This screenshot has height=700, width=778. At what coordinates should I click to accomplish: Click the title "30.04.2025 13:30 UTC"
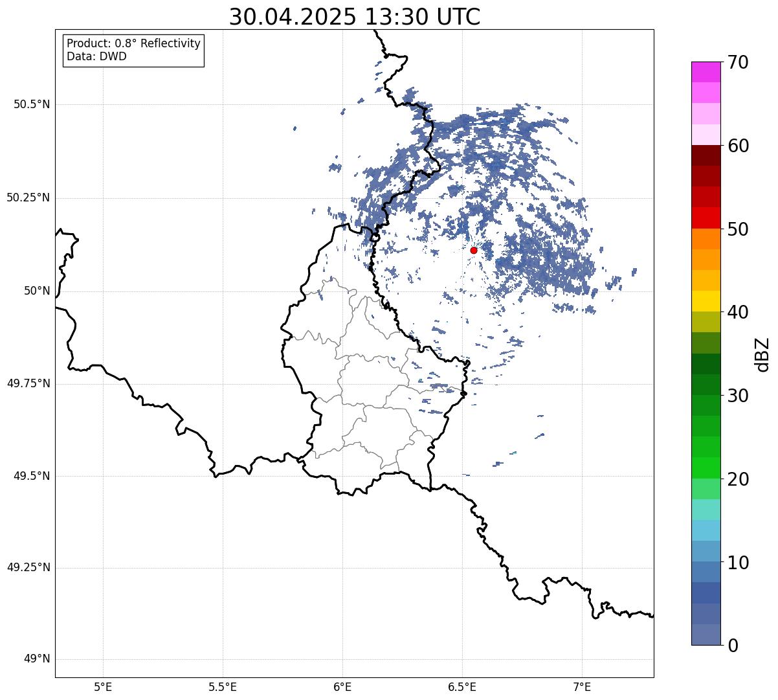[355, 17]
